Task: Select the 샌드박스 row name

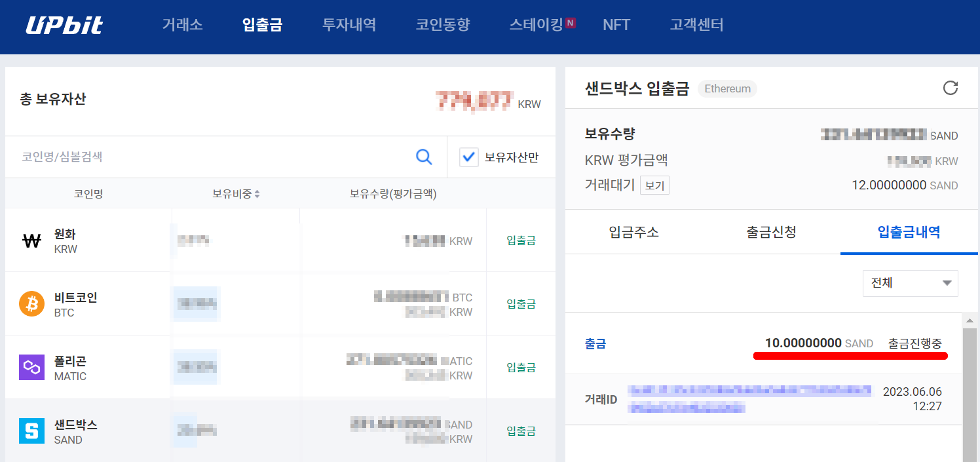Action: [x=76, y=425]
